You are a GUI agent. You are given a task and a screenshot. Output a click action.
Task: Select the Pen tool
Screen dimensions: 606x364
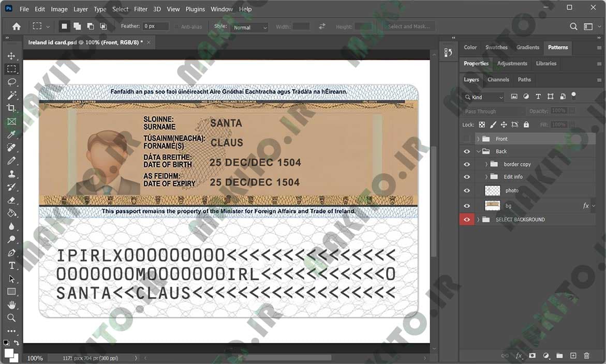11,253
